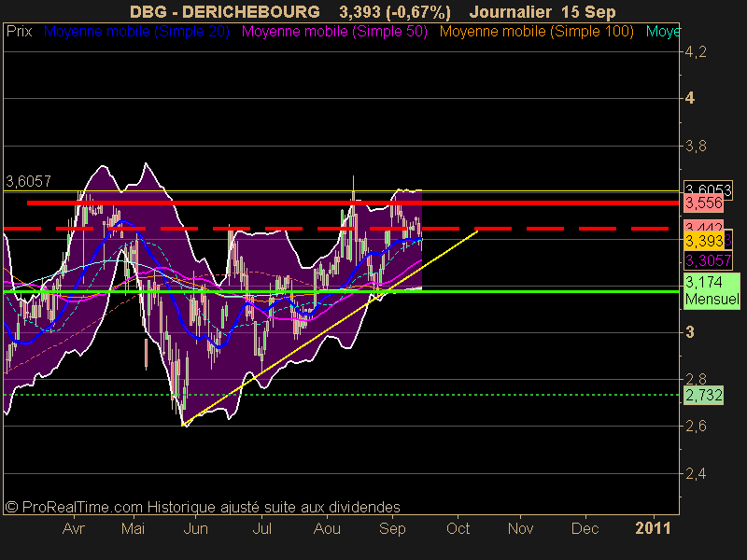Click the Journalier 15 Sep timeframe label
747x560 pixels.
pos(543,11)
